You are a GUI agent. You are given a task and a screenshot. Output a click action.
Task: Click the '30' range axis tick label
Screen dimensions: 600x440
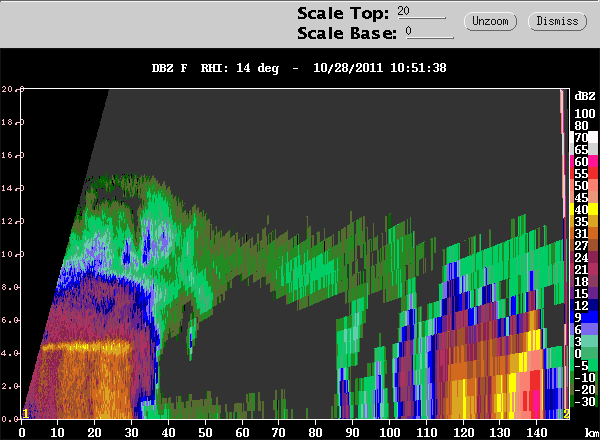131,432
